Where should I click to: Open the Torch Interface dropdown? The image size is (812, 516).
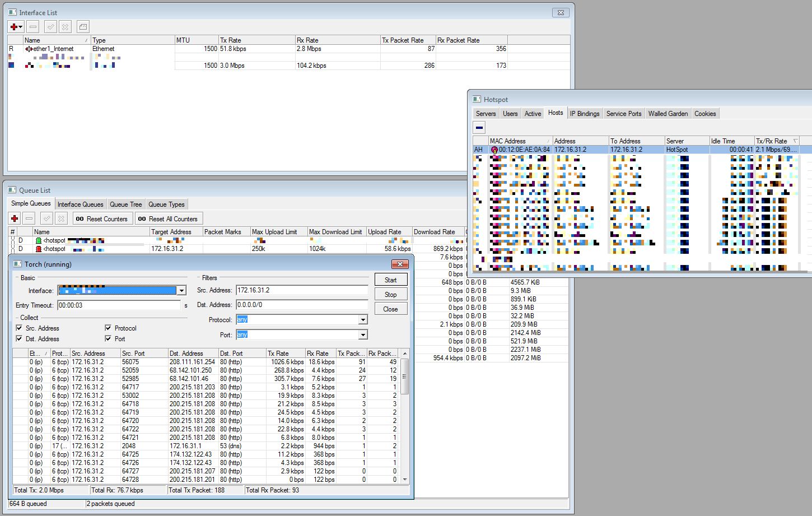pos(181,291)
